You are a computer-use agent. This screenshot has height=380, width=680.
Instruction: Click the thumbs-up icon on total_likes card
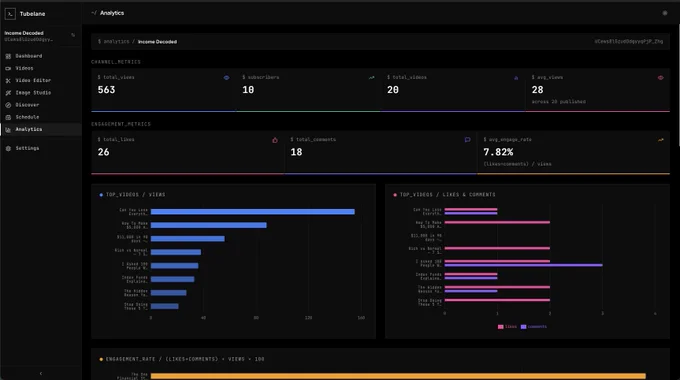click(x=275, y=140)
